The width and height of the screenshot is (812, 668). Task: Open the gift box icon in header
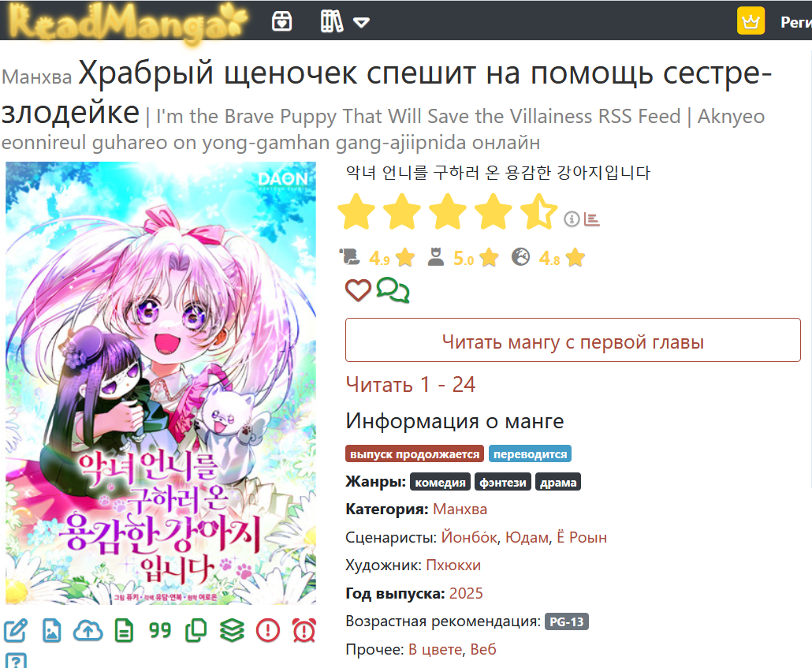click(x=281, y=22)
